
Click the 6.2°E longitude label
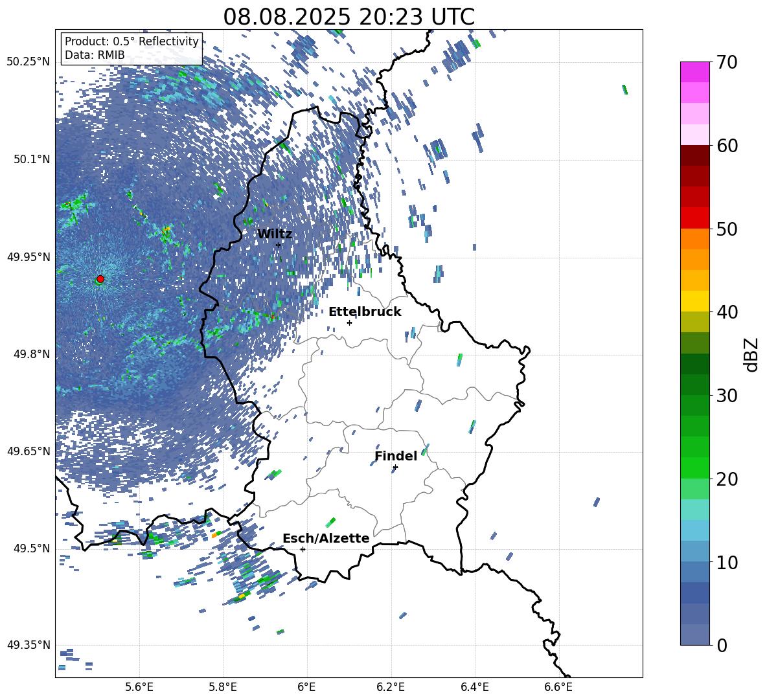391,687
